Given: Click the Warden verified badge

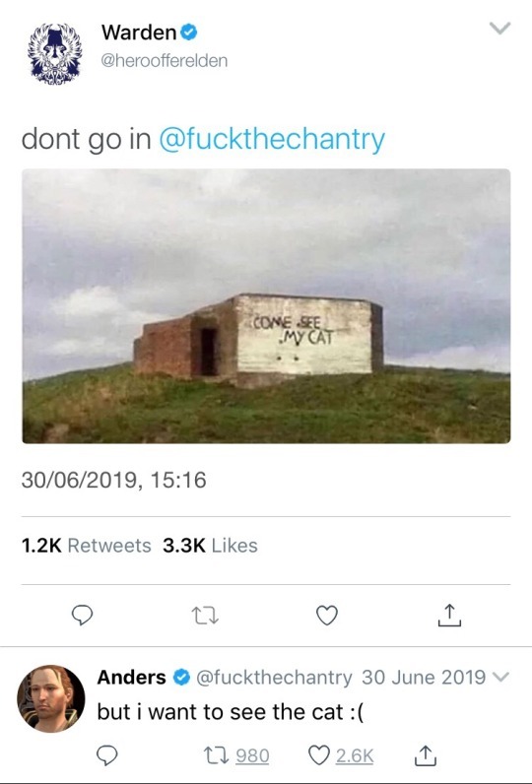Looking at the screenshot, I should [188, 33].
